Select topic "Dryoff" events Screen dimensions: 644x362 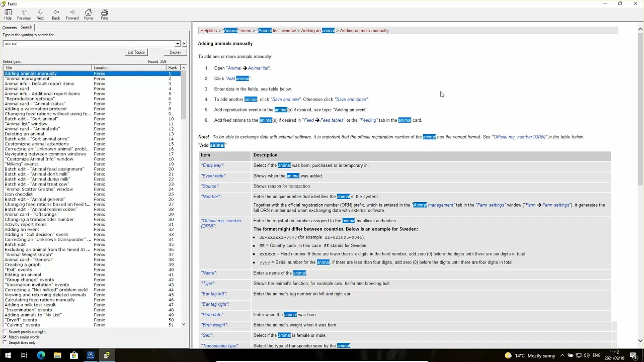(21, 320)
